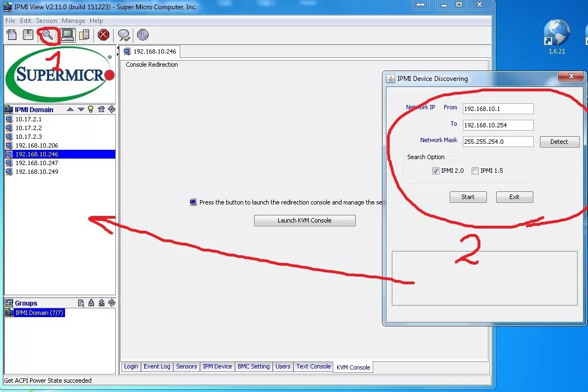The width and height of the screenshot is (588, 392).
Task: Open the Edit menu
Action: point(26,21)
